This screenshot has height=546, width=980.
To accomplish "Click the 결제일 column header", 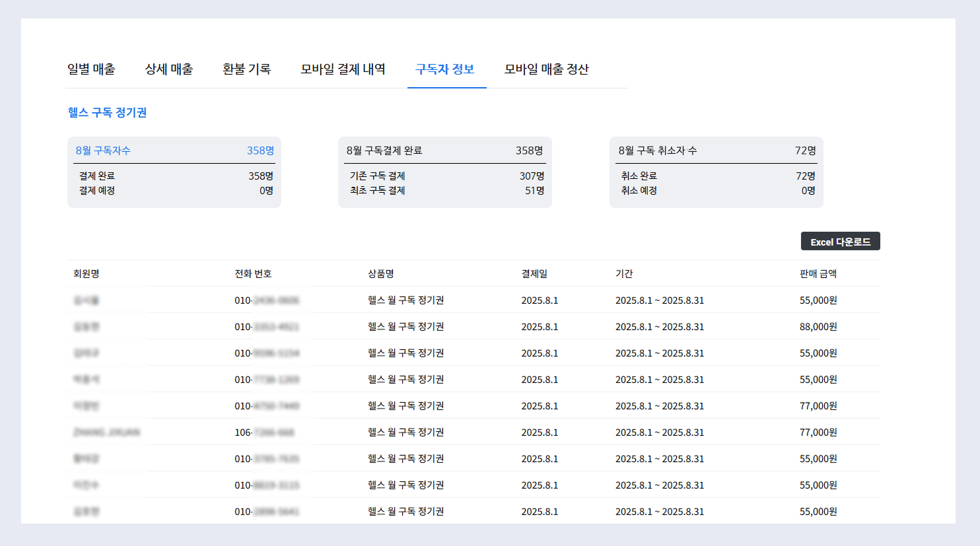I will tap(534, 273).
